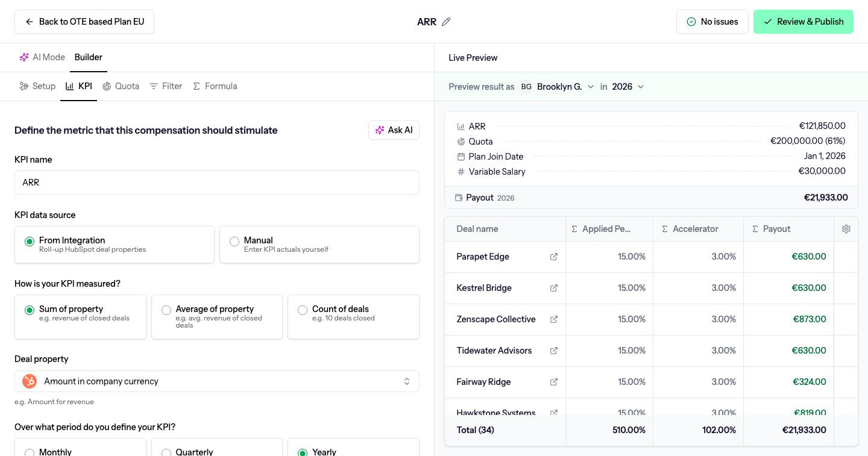Open external link icon for Zenscape Collective
Image resolution: width=868 pixels, height=456 pixels.
pyautogui.click(x=553, y=319)
